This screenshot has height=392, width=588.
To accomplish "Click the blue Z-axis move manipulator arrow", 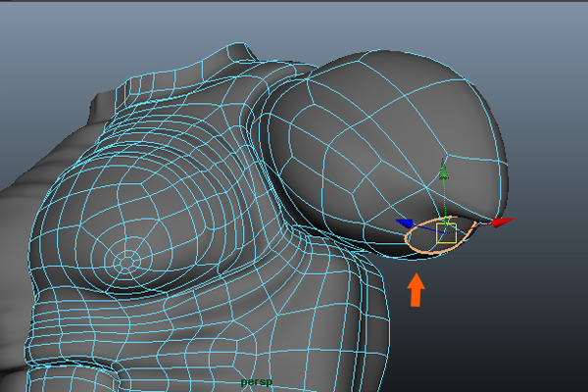I will pos(405,223).
